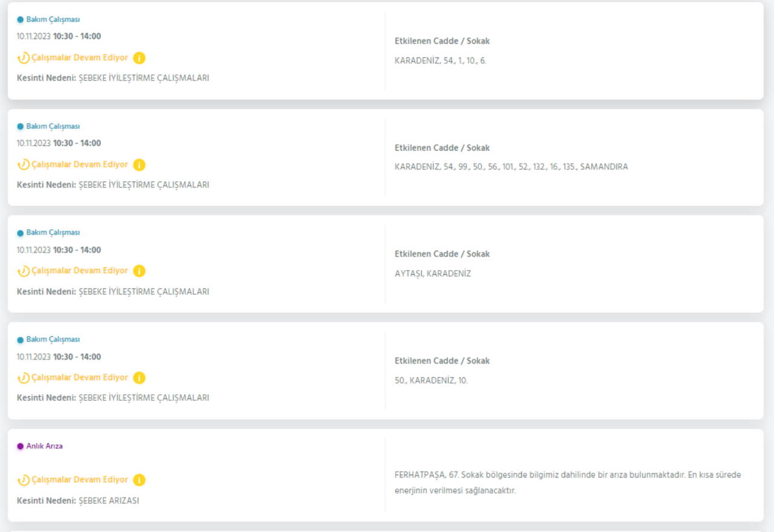Click 'Etkilenen Cadde / Sokak' heading above '50., KARADENİZ, 10.'
This screenshot has height=532, width=774.
442,361
